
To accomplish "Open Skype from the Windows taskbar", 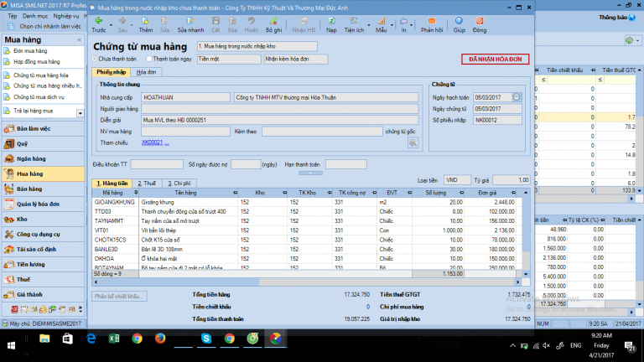I will pos(206,339).
